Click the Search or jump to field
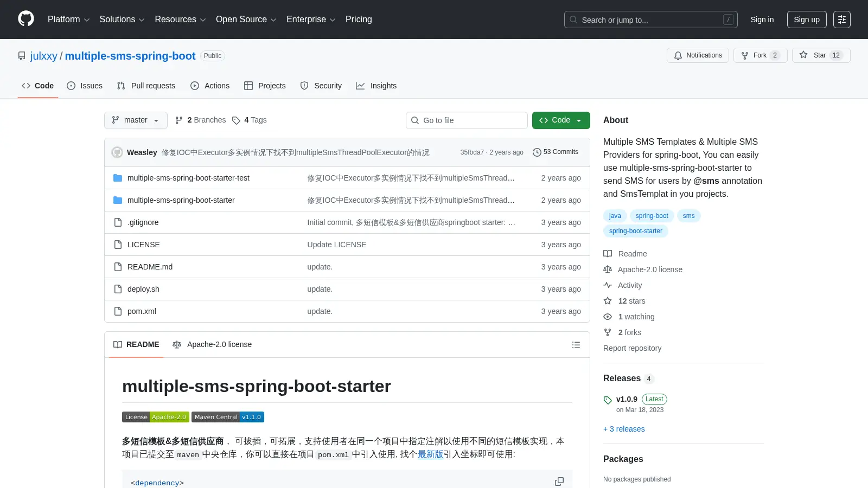 pyautogui.click(x=651, y=20)
